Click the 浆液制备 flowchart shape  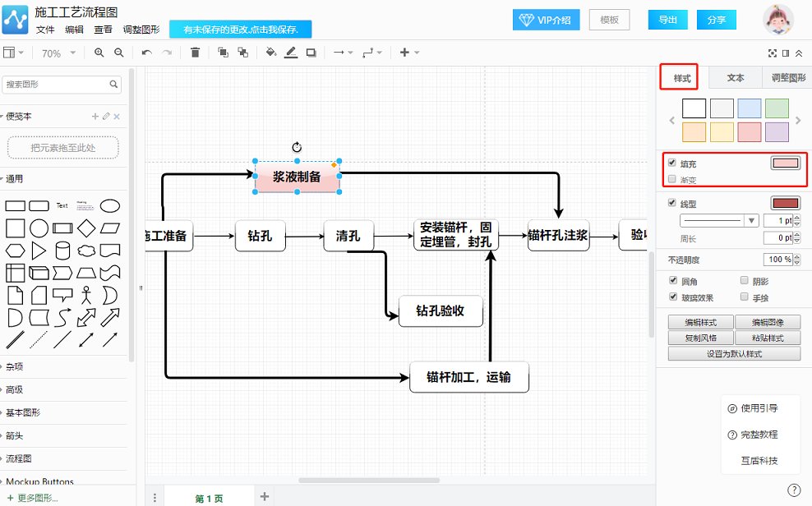(x=296, y=177)
